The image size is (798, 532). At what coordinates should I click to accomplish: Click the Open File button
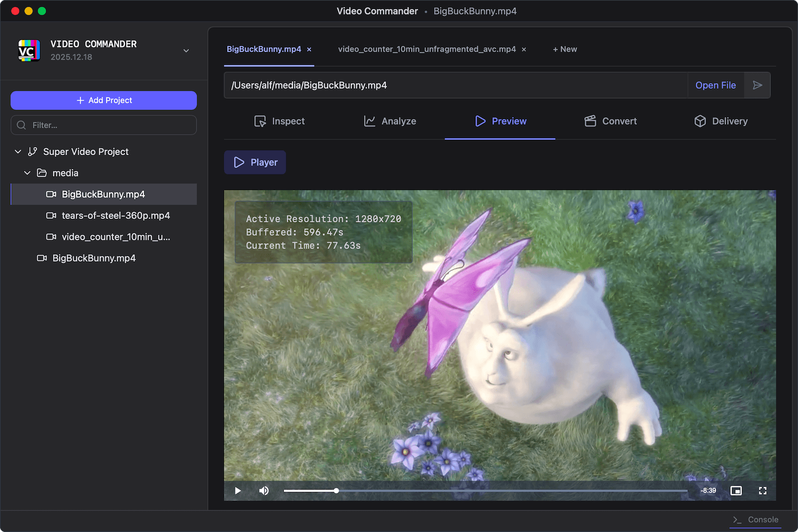click(x=716, y=85)
